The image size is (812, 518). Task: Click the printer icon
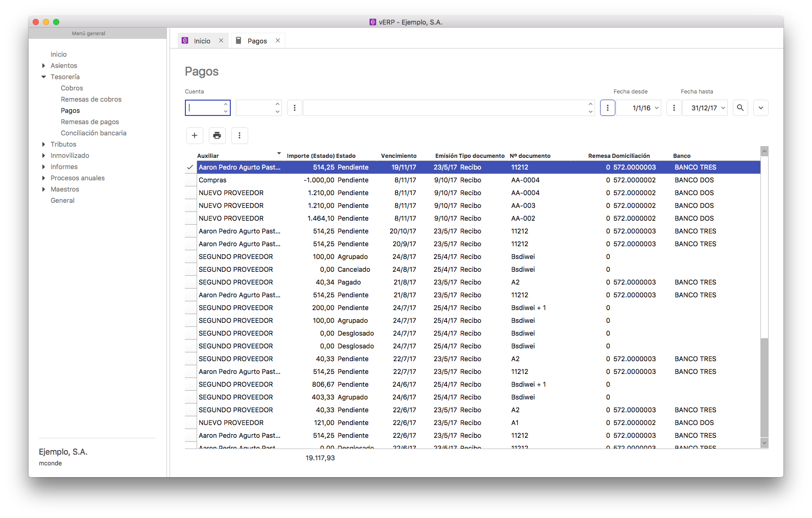point(217,135)
